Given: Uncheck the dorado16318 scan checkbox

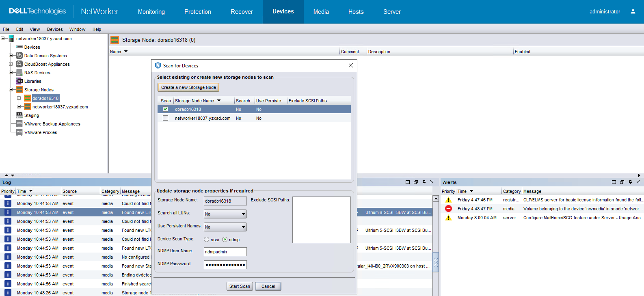Looking at the screenshot, I should click(x=165, y=109).
